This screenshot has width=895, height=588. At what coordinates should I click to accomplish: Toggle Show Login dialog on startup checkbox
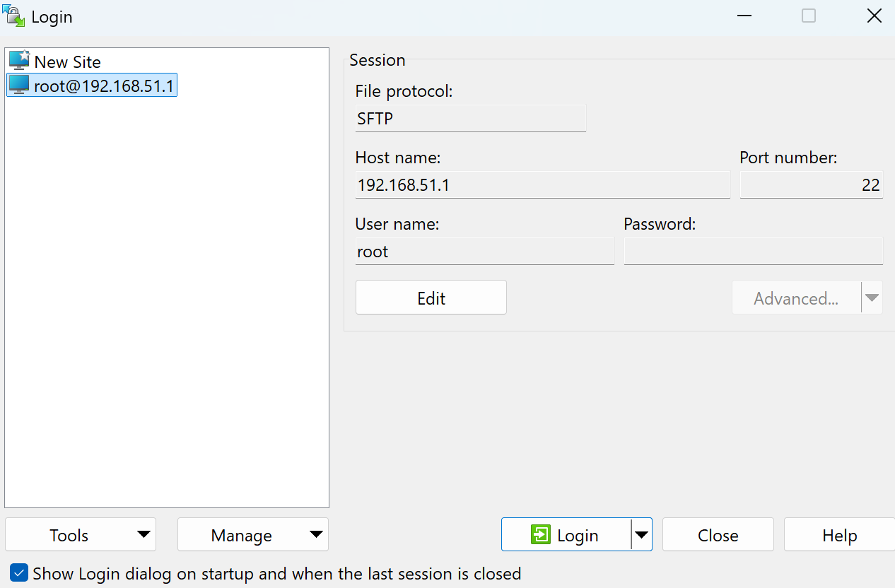click(19, 573)
